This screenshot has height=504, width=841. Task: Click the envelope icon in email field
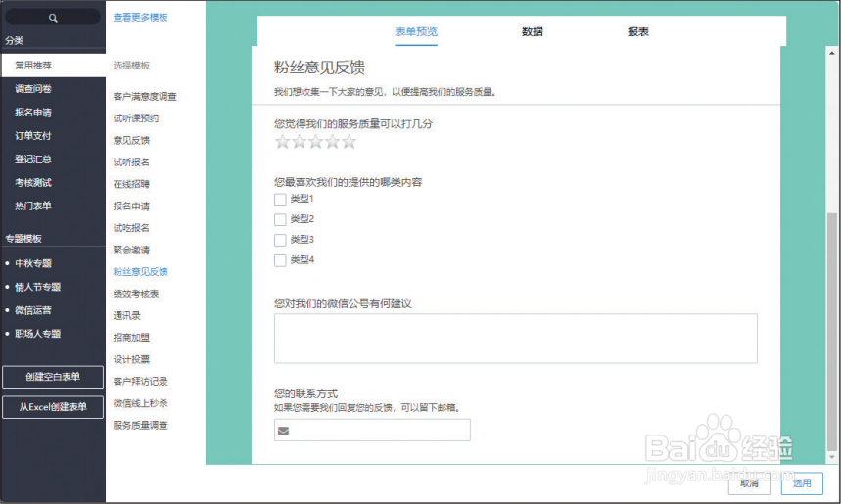(284, 431)
